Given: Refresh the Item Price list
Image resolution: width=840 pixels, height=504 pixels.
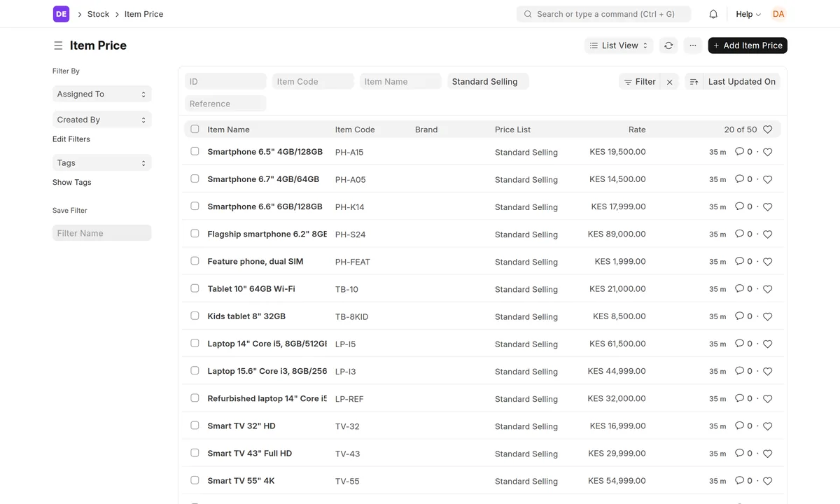Looking at the screenshot, I should coord(668,45).
